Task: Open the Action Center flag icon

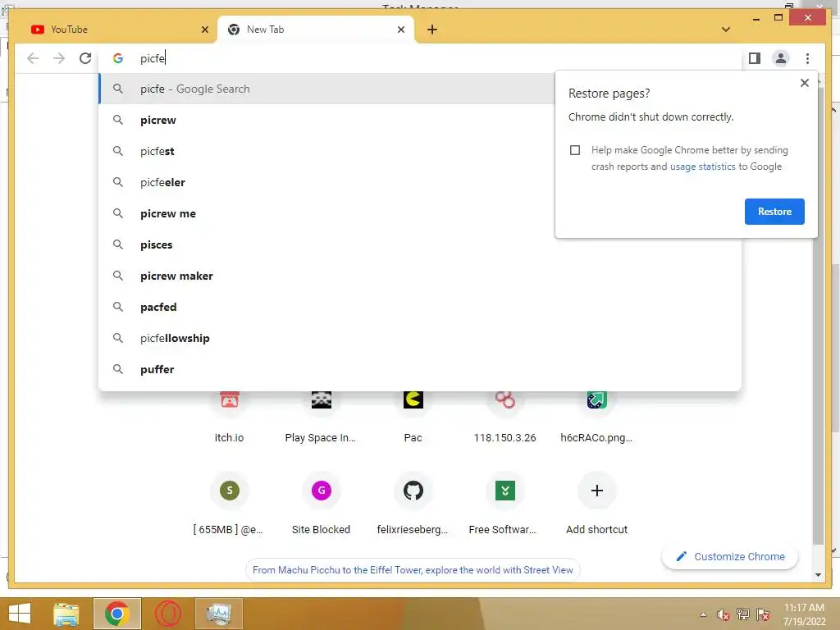Action: [763, 614]
